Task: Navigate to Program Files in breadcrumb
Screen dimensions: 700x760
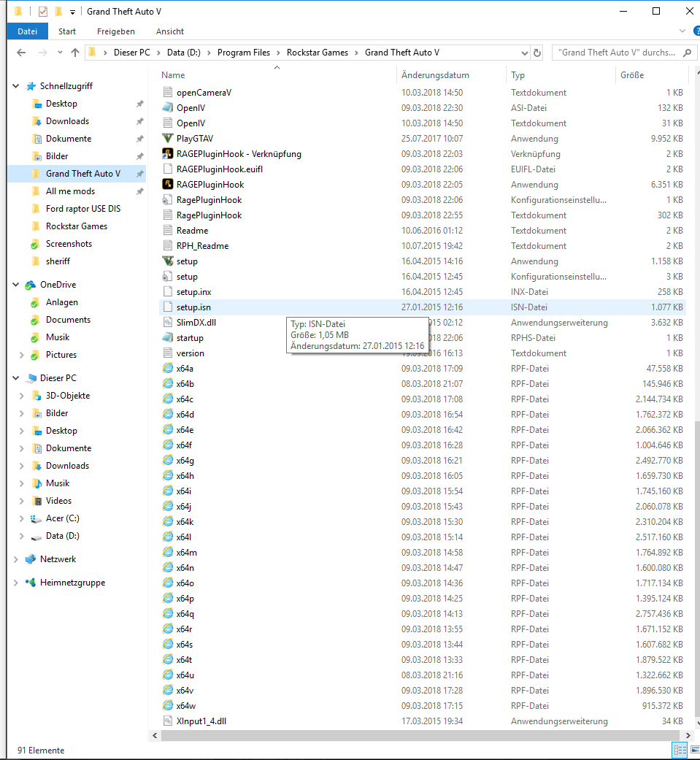Action: click(243, 53)
